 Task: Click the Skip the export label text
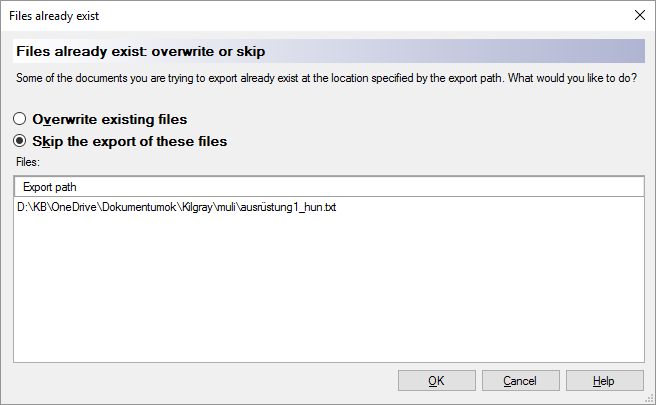pyautogui.click(x=129, y=141)
